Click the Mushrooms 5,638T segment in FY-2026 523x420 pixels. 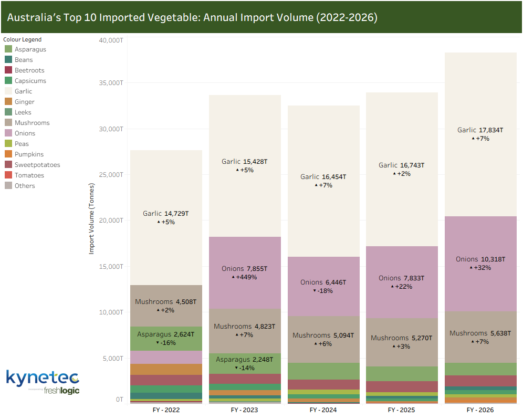click(480, 337)
